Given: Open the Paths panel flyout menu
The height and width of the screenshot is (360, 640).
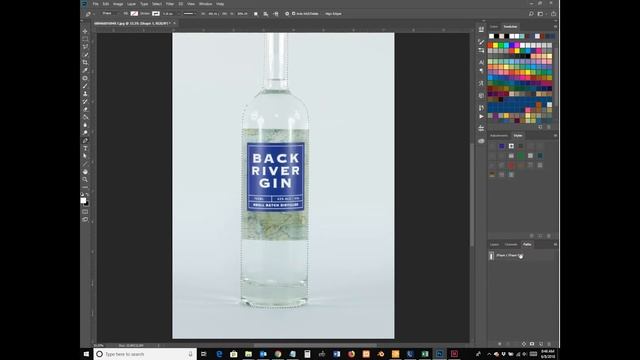Looking at the screenshot, I should pyautogui.click(x=555, y=244).
